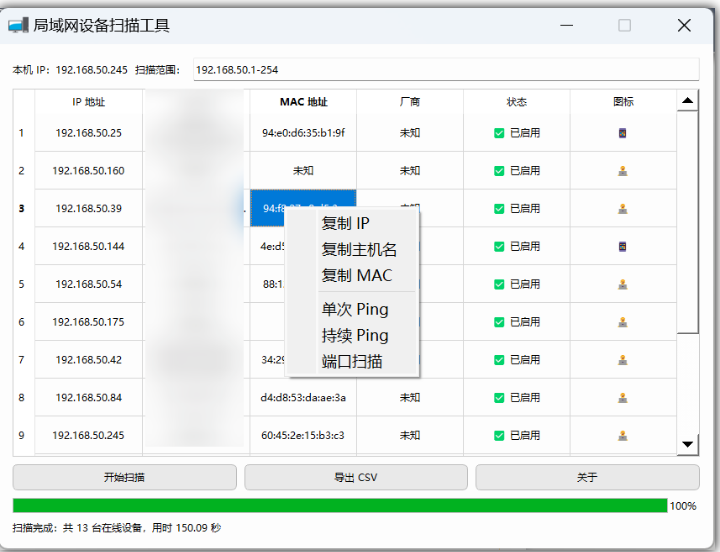Click the scroll up arrow of the table
The width and height of the screenshot is (720, 552).
point(688,101)
